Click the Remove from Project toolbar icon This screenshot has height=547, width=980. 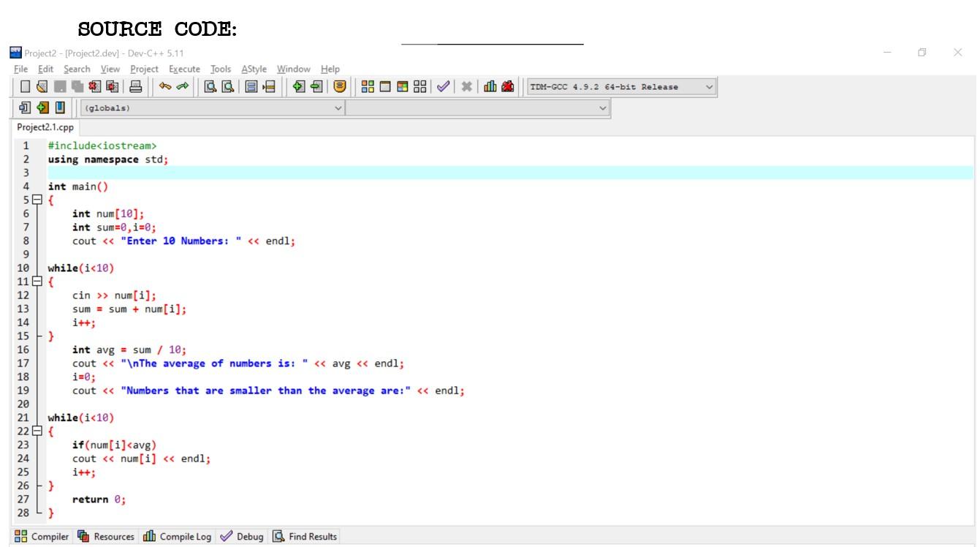coord(316,88)
